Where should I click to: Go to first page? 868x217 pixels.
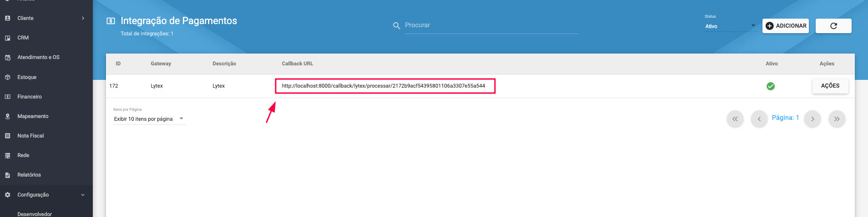tap(735, 119)
